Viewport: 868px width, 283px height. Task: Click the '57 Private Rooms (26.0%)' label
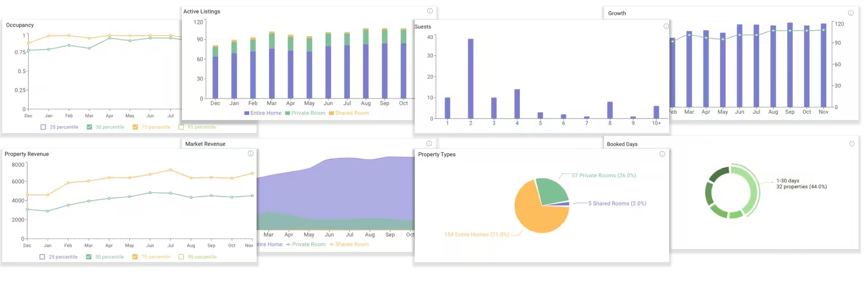[x=604, y=175]
